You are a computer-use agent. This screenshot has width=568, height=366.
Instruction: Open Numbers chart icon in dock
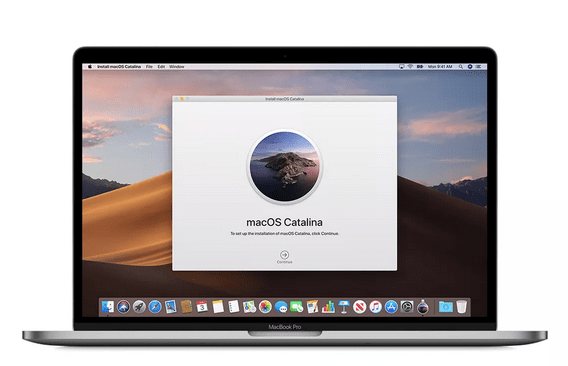coord(328,307)
